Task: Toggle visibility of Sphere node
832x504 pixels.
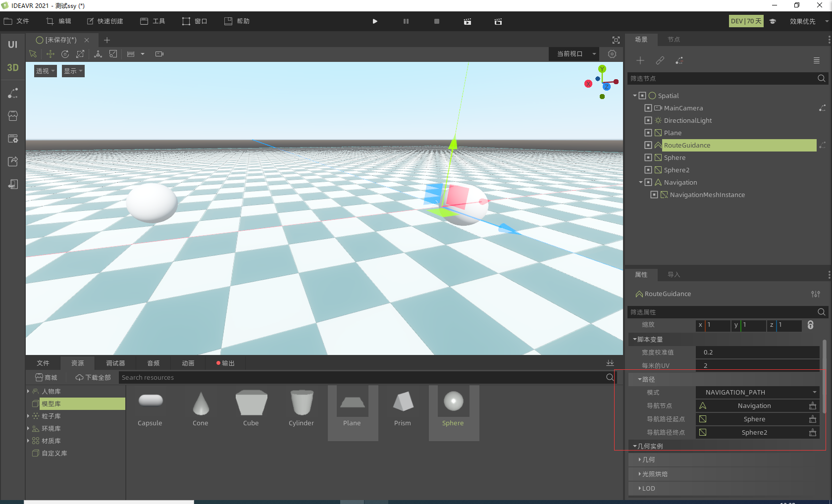Action: [x=648, y=157]
